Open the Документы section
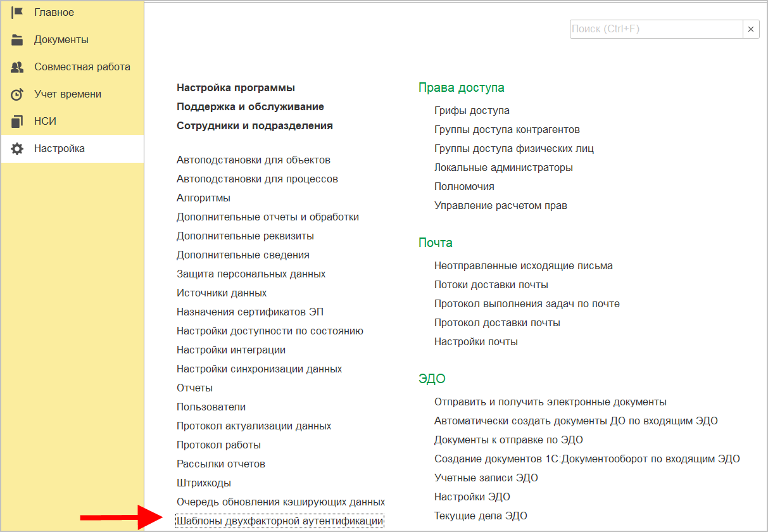 click(x=61, y=39)
